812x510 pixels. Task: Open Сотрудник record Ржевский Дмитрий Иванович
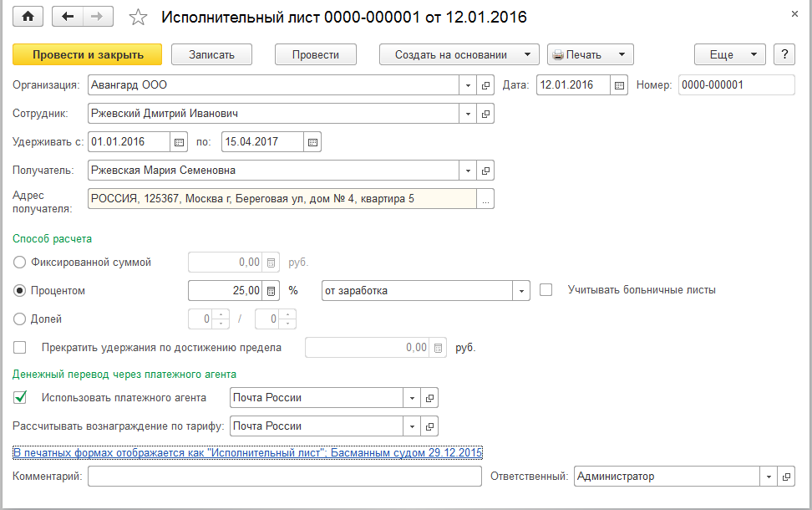(x=485, y=114)
